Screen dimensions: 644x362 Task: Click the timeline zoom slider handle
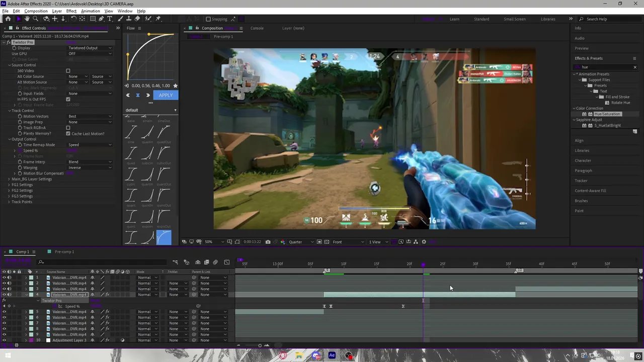[x=260, y=345]
